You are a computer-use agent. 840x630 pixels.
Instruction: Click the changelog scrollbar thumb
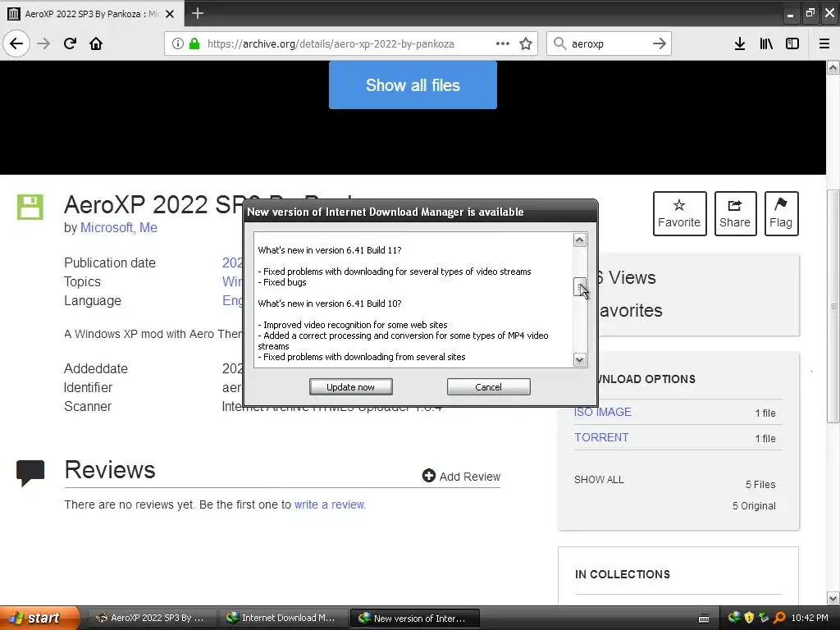pos(579,286)
